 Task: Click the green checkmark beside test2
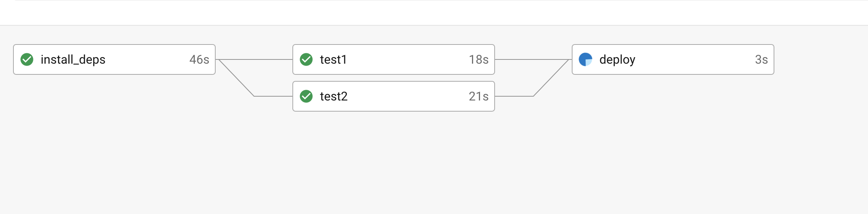pyautogui.click(x=306, y=96)
